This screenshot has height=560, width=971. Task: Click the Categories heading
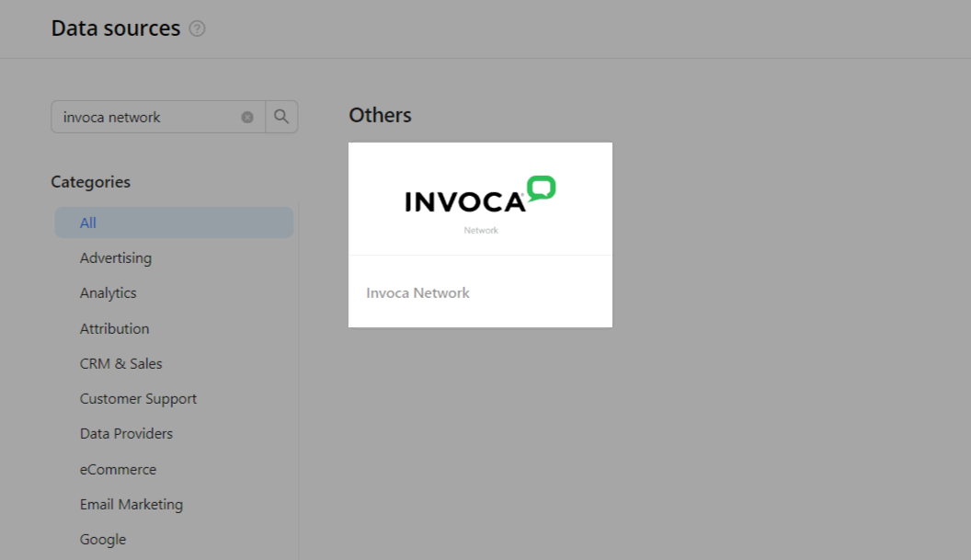coord(90,182)
